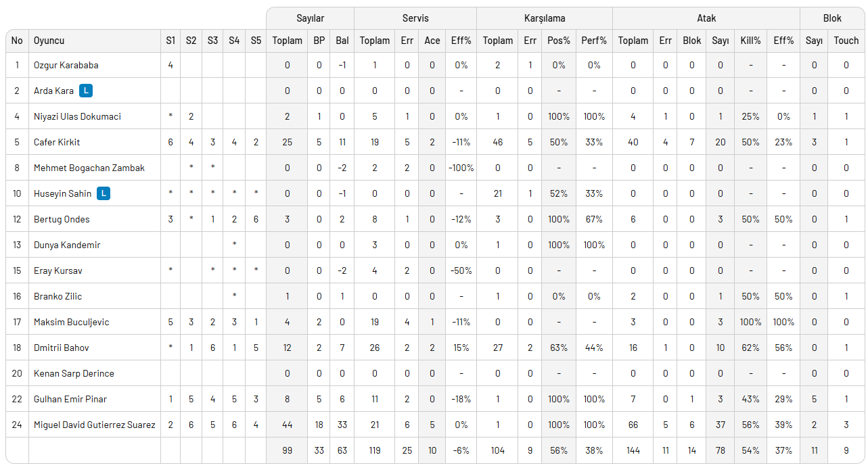Screen dimensions: 868x474
Task: Open Dmitrii Bahov's player entry
Action: (x=62, y=348)
